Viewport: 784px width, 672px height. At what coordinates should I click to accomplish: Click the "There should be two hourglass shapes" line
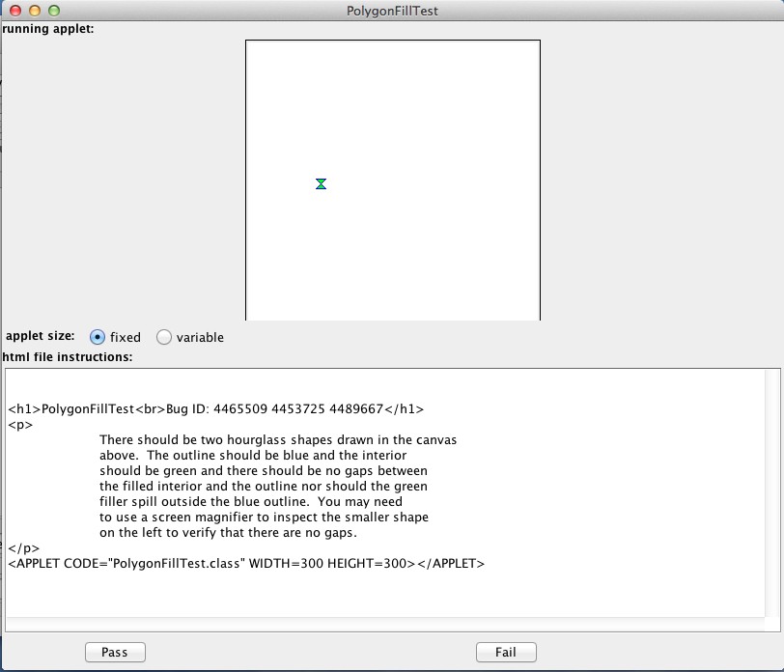(278, 439)
